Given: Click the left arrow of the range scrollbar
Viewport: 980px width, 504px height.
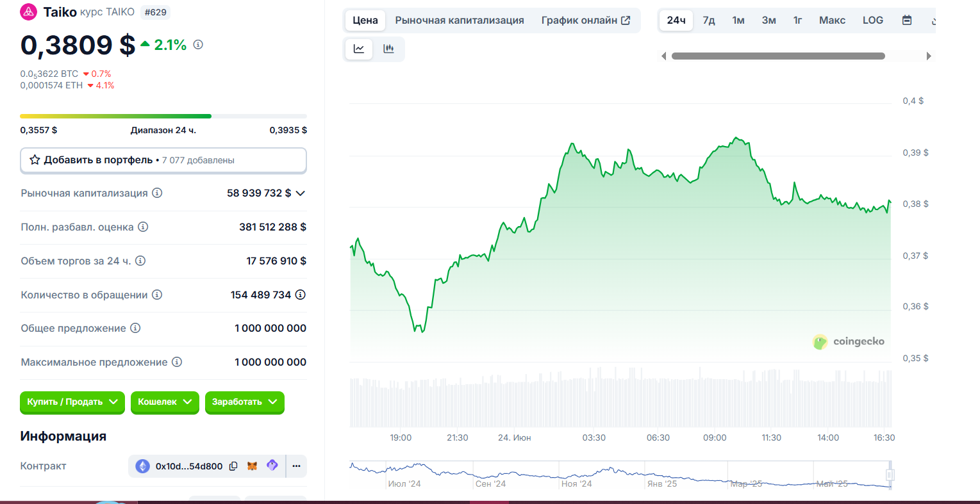Looking at the screenshot, I should point(664,56).
